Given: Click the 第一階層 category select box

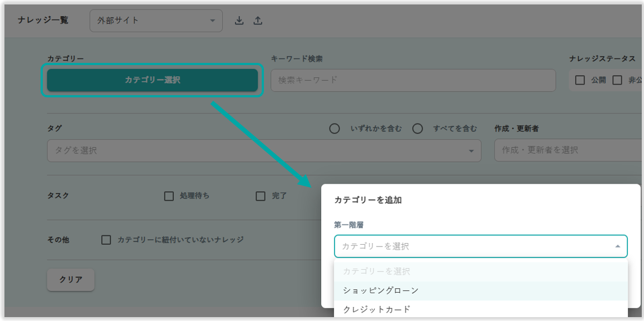Looking at the screenshot, I should point(472,246).
